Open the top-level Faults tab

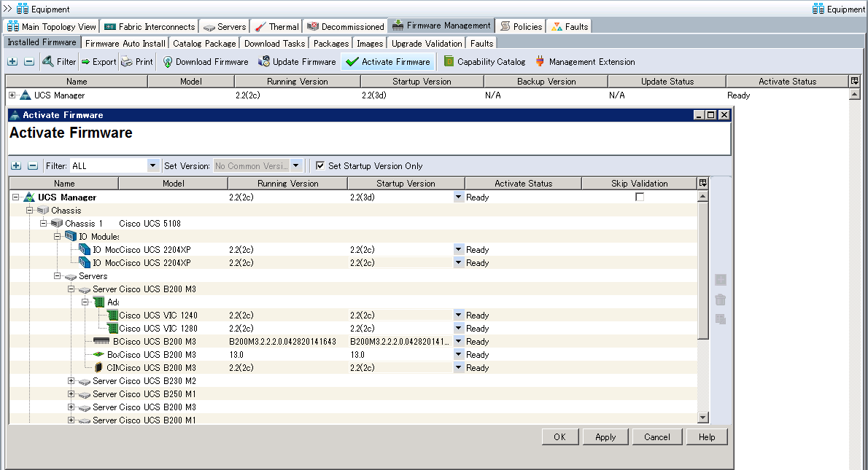pyautogui.click(x=570, y=26)
